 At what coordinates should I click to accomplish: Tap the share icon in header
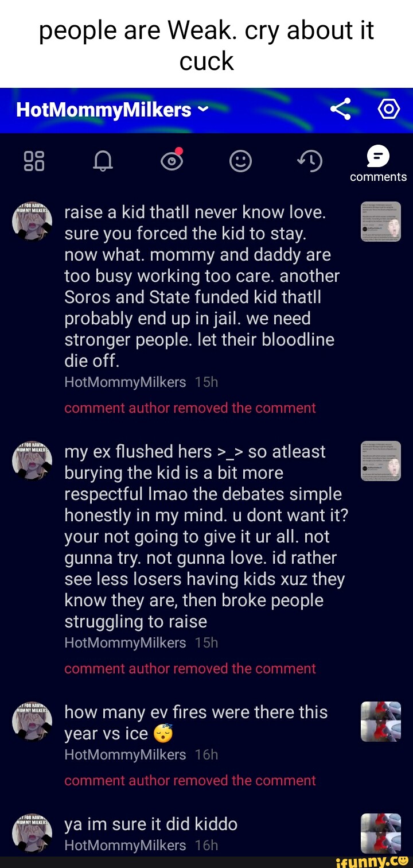tap(340, 109)
